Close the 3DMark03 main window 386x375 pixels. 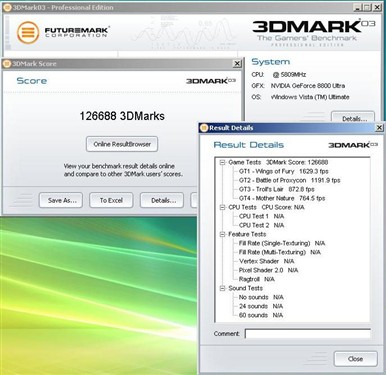click(x=377, y=7)
